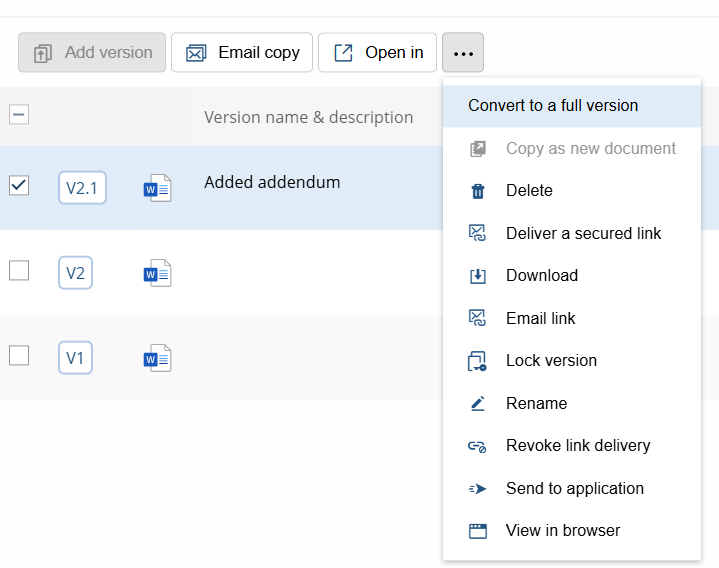Click the View in browser window icon

click(477, 531)
